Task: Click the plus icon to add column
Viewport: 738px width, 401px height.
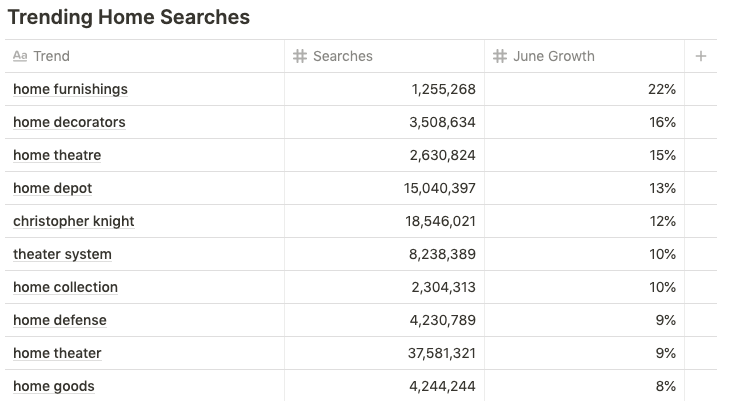Action: [700, 56]
